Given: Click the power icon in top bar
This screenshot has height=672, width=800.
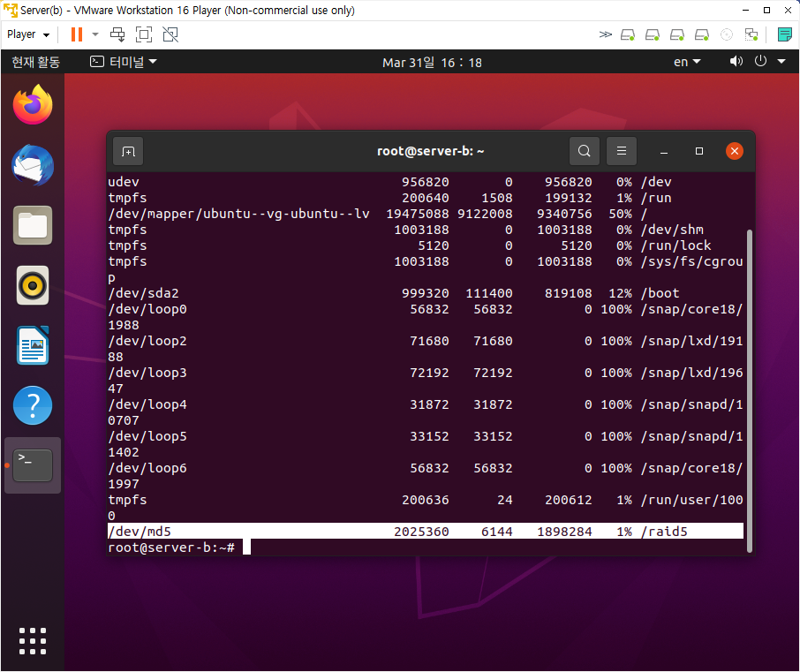Looking at the screenshot, I should click(760, 61).
